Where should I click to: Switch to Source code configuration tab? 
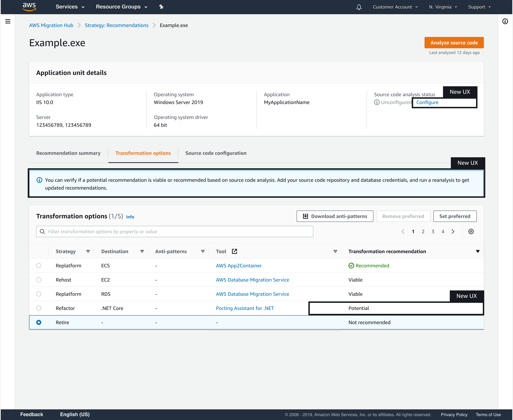tap(216, 153)
